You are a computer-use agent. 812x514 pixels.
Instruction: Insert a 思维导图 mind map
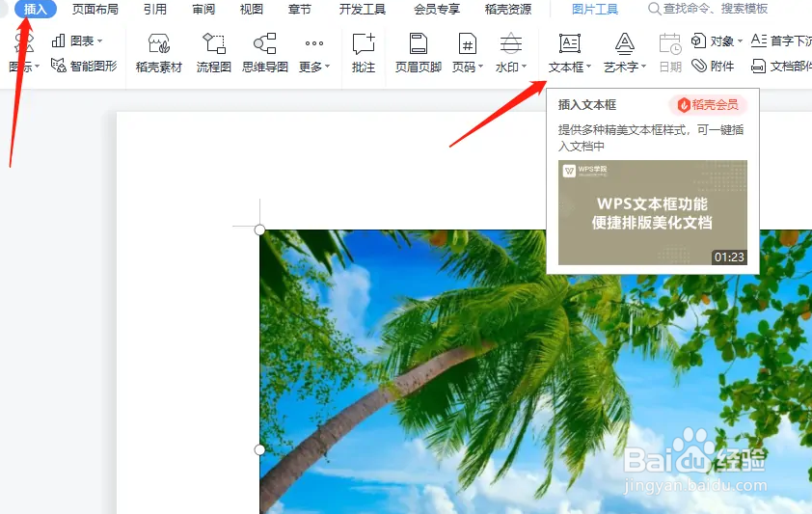coord(264,53)
